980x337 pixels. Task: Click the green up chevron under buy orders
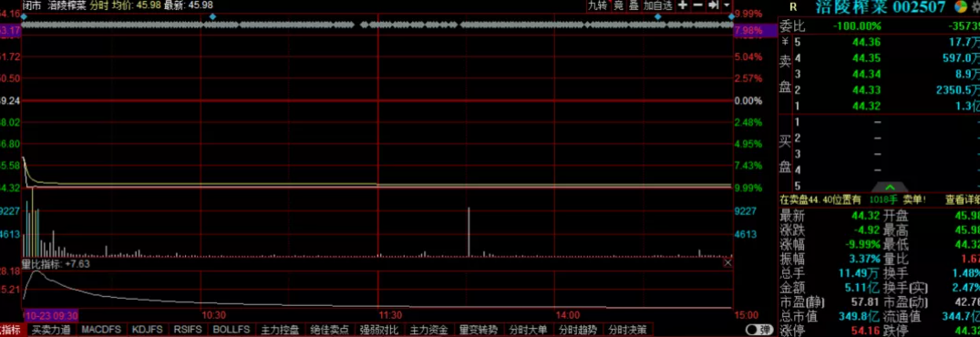(890, 187)
